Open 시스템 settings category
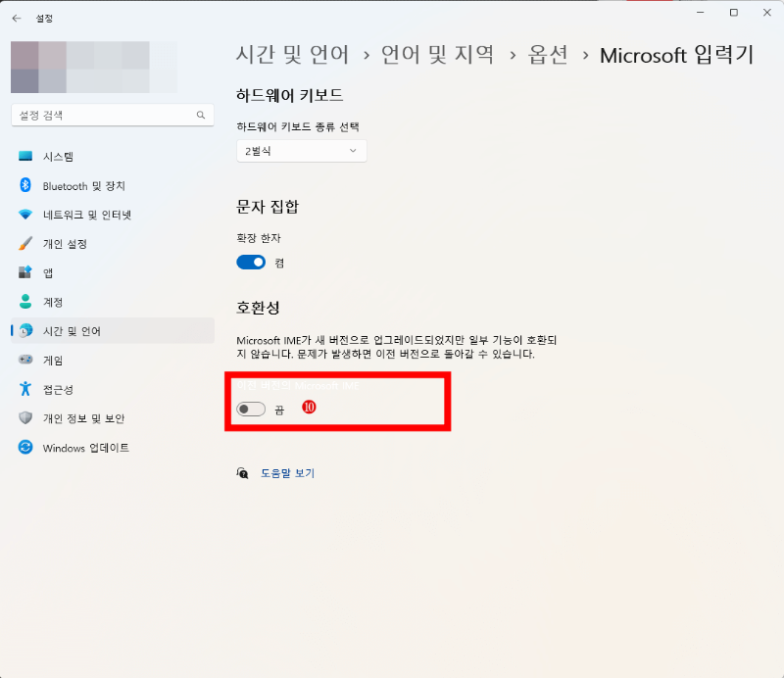The image size is (784, 678). tap(113, 157)
